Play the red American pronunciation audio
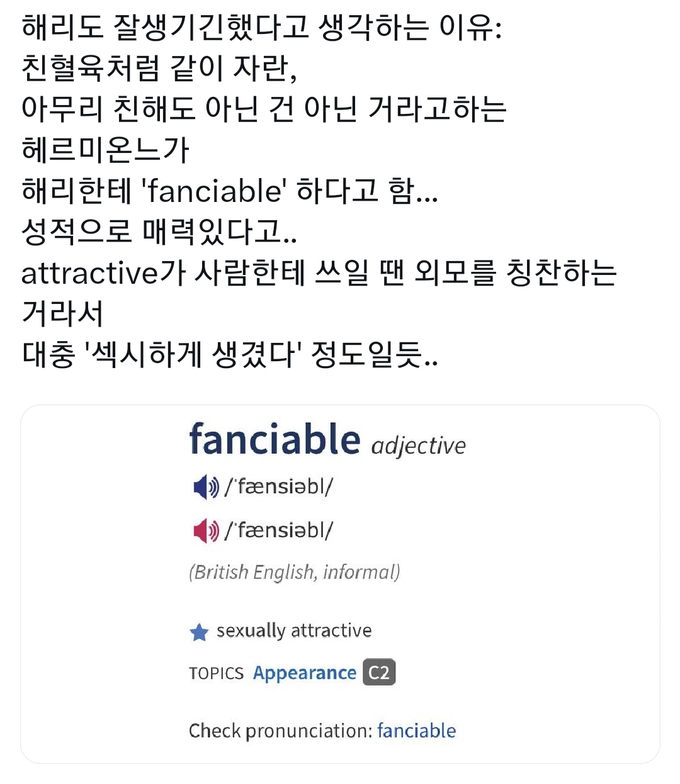This screenshot has width=680, height=784. (x=205, y=531)
